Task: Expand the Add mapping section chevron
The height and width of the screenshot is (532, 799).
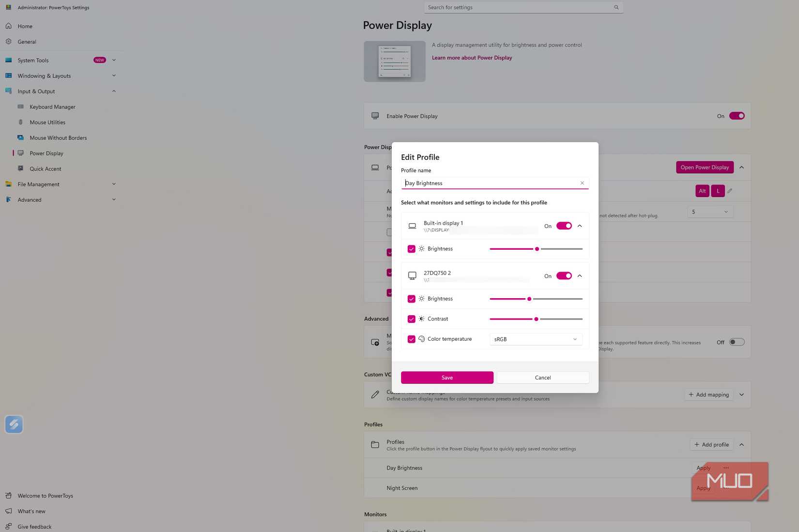Action: (x=741, y=395)
